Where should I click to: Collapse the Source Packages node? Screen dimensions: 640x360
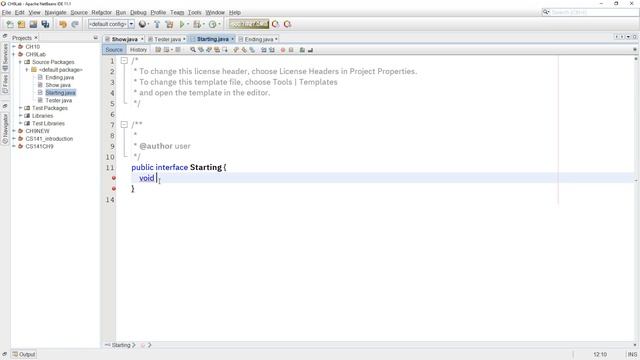[x=20, y=62]
